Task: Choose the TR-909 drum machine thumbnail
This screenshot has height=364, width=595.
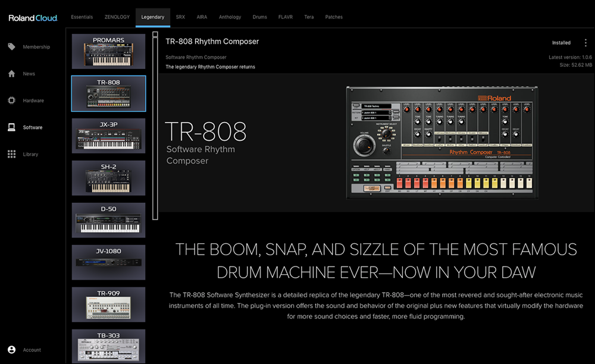Action: click(108, 305)
